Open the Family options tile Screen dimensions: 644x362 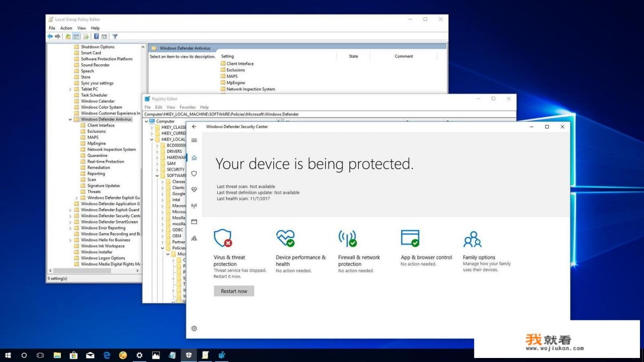pyautogui.click(x=487, y=251)
